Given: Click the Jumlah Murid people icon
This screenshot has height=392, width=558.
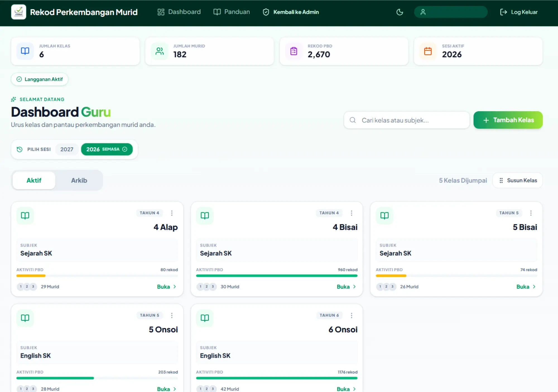Looking at the screenshot, I should (160, 51).
